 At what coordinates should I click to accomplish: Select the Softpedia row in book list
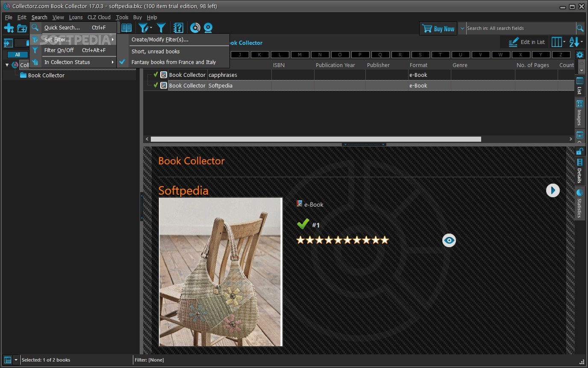pos(359,85)
